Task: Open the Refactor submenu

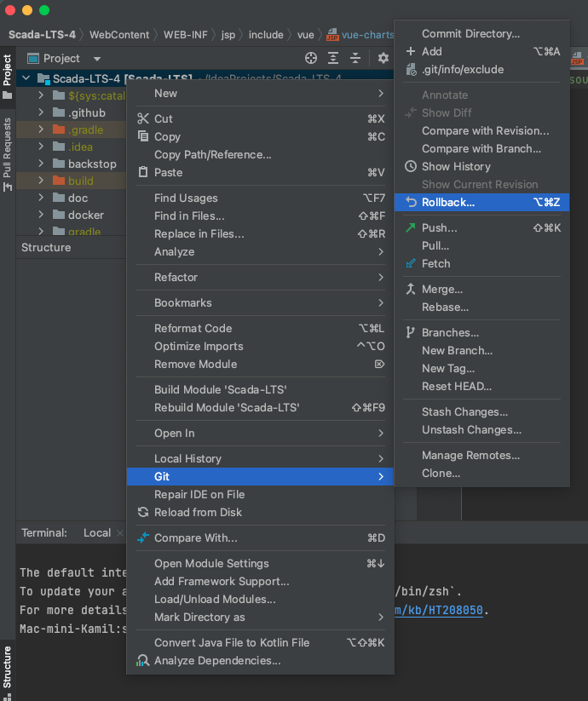Action: 260,277
